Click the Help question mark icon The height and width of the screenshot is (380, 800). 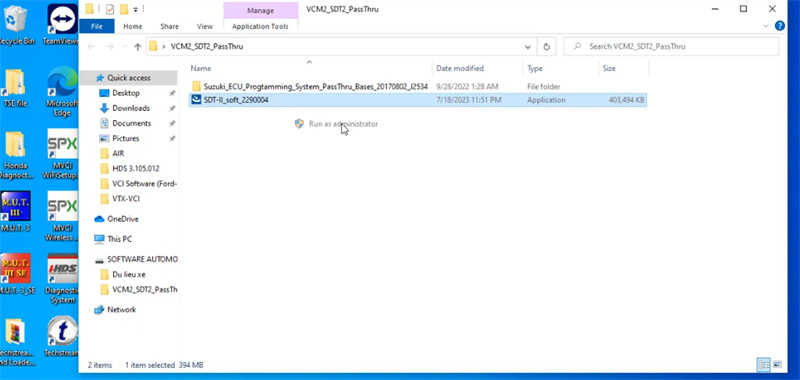pos(780,26)
